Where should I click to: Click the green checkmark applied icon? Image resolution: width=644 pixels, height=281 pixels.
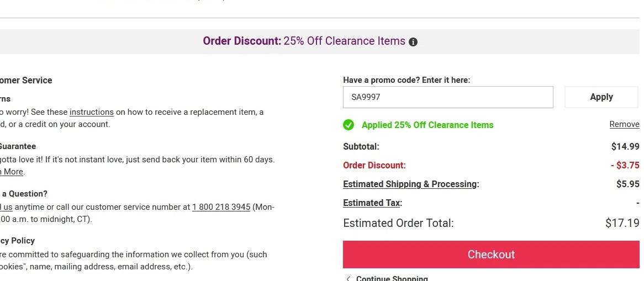[x=349, y=125]
